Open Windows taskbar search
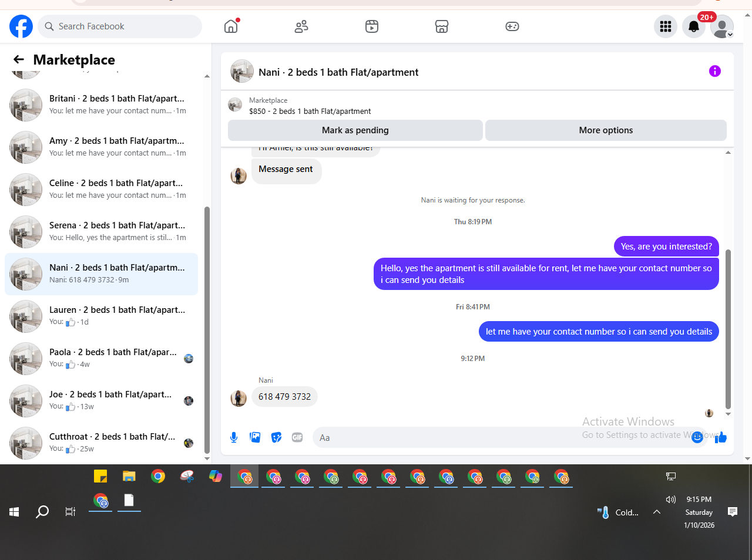This screenshot has width=752, height=560. [42, 512]
